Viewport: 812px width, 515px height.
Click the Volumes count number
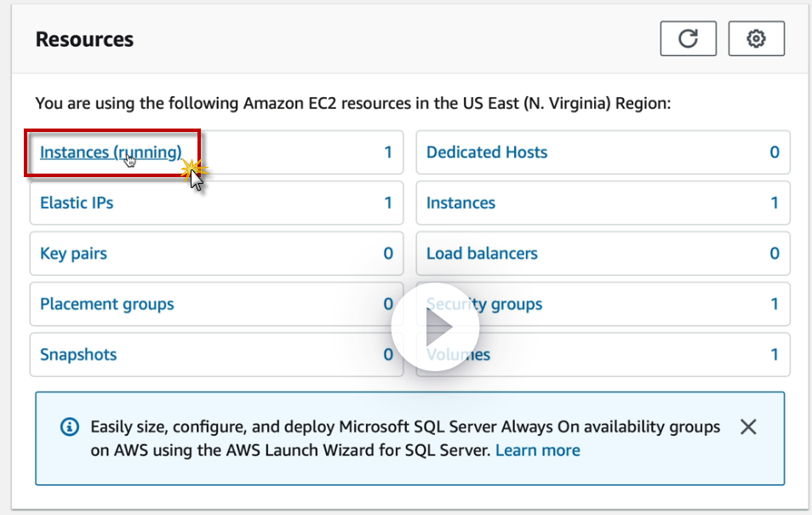point(775,354)
